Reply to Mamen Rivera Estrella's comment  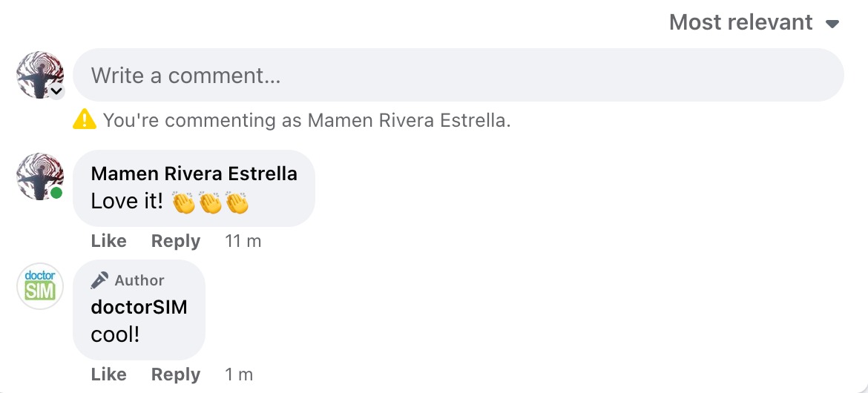click(176, 241)
